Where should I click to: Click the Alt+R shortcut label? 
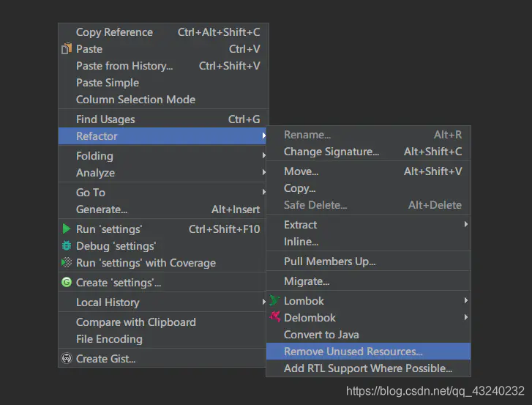pyautogui.click(x=448, y=135)
